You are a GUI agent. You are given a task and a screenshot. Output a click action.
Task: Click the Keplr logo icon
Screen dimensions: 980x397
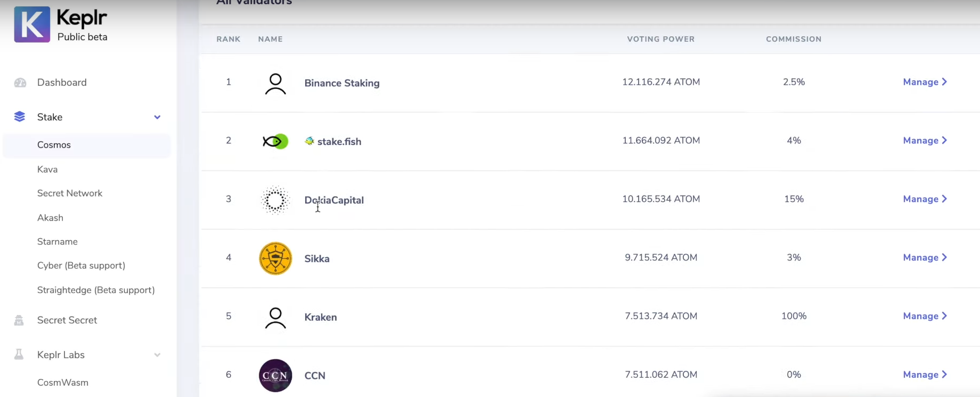pos(32,25)
